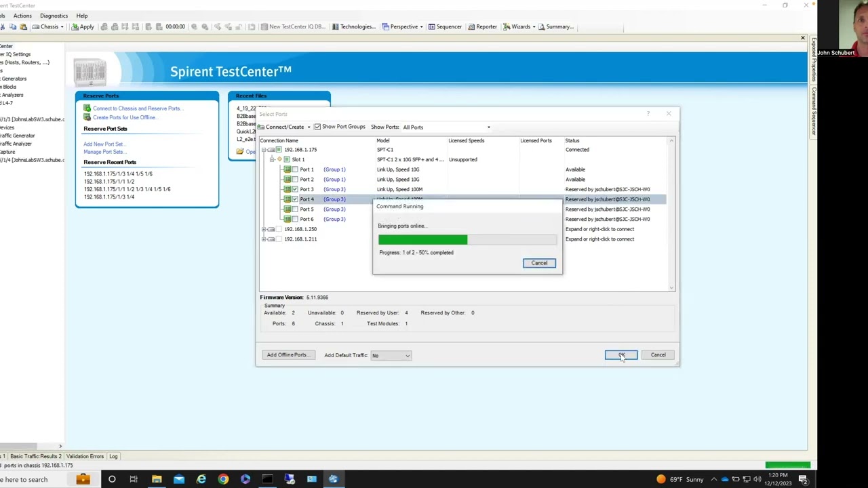The image size is (868, 488).
Task: Uncheck the Port 3 checkbox
Action: coord(295,189)
